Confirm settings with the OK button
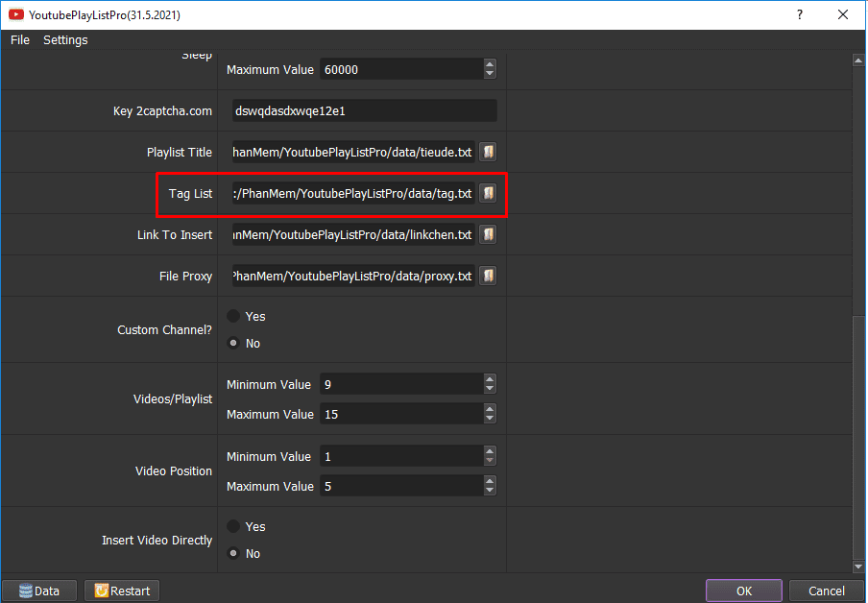The height and width of the screenshot is (603, 868). click(x=743, y=591)
